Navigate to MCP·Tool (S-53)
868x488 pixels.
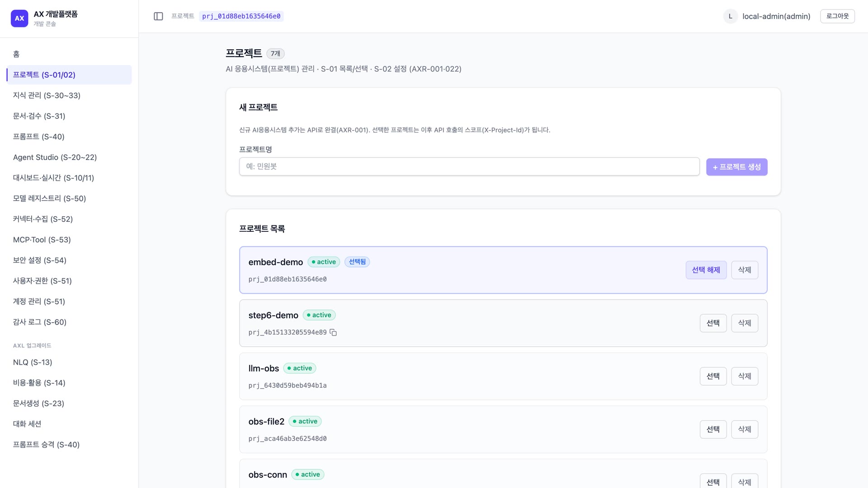coord(69,239)
